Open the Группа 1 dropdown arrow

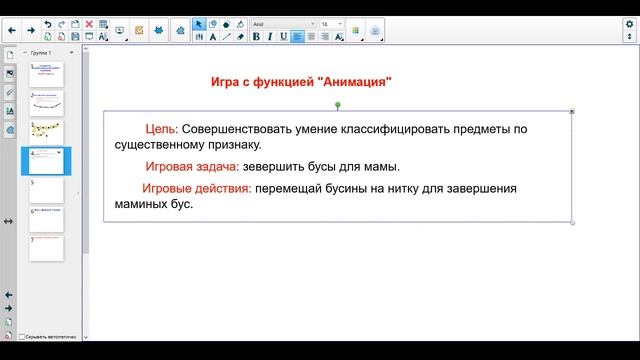[71, 53]
